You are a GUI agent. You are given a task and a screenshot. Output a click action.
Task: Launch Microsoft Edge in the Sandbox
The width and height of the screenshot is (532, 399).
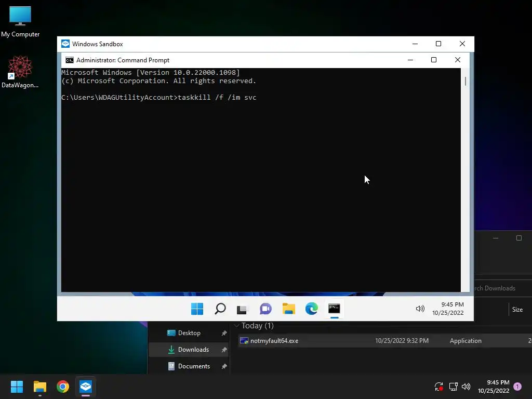click(x=312, y=309)
